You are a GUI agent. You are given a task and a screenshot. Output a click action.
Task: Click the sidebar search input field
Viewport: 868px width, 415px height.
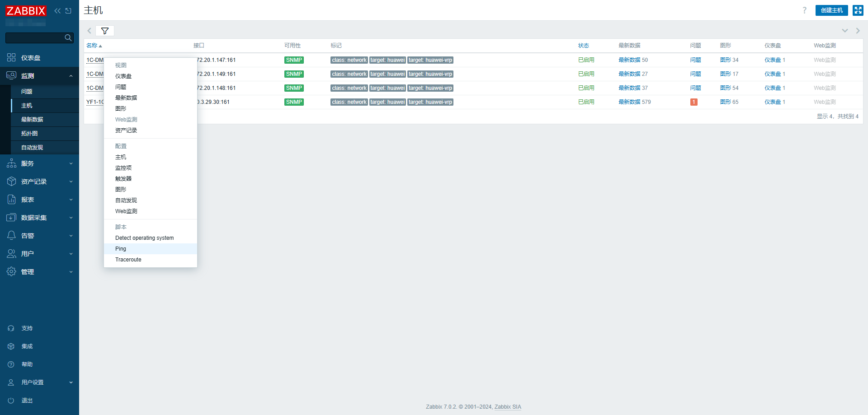tap(34, 38)
